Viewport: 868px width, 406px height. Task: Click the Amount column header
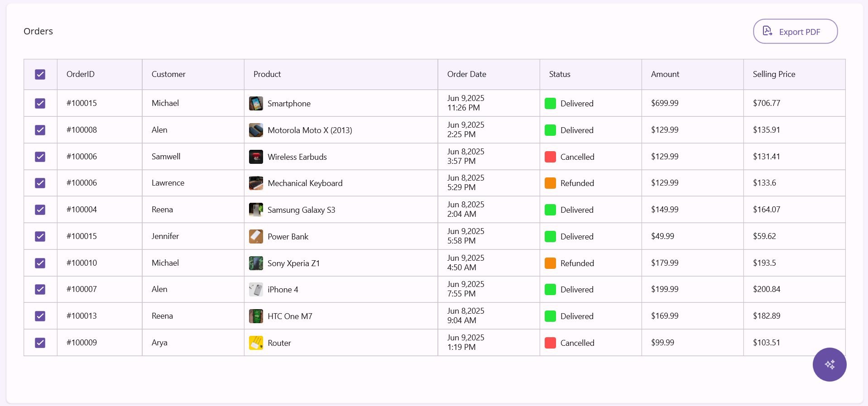(693, 74)
